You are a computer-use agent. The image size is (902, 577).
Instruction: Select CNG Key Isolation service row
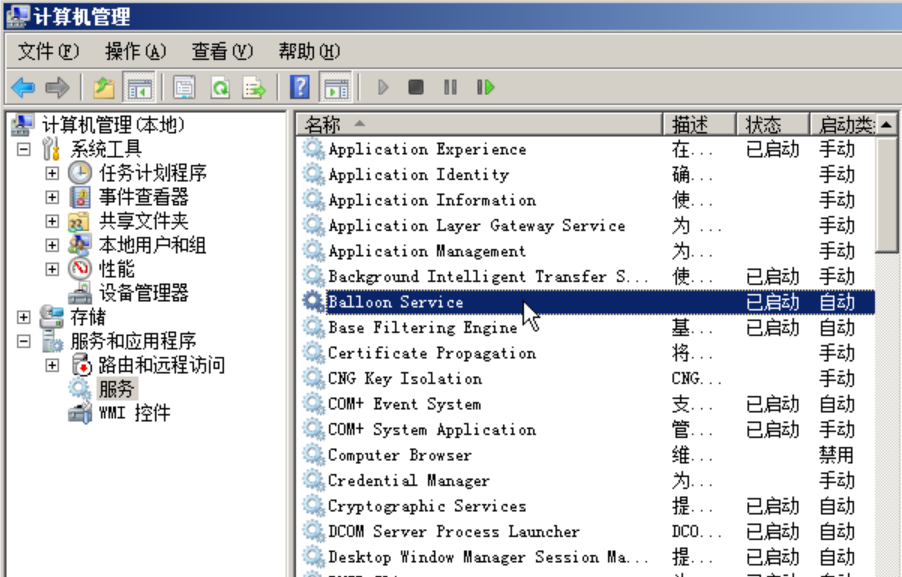586,379
